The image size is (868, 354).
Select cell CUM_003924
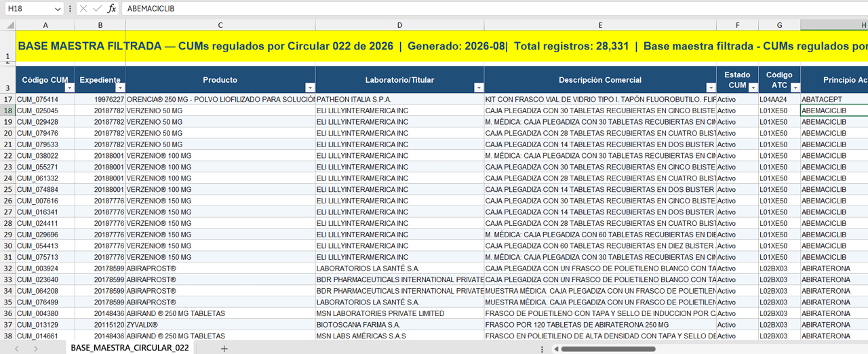(45, 269)
